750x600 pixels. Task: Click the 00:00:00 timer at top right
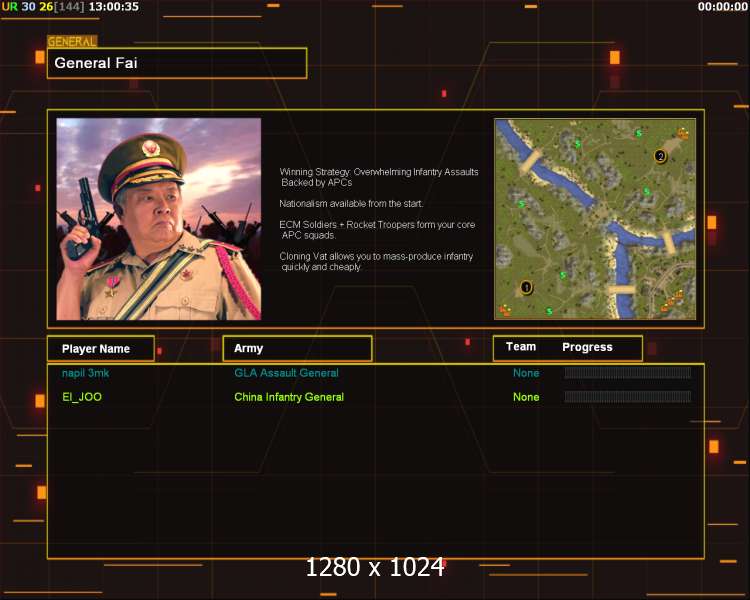[x=722, y=7]
